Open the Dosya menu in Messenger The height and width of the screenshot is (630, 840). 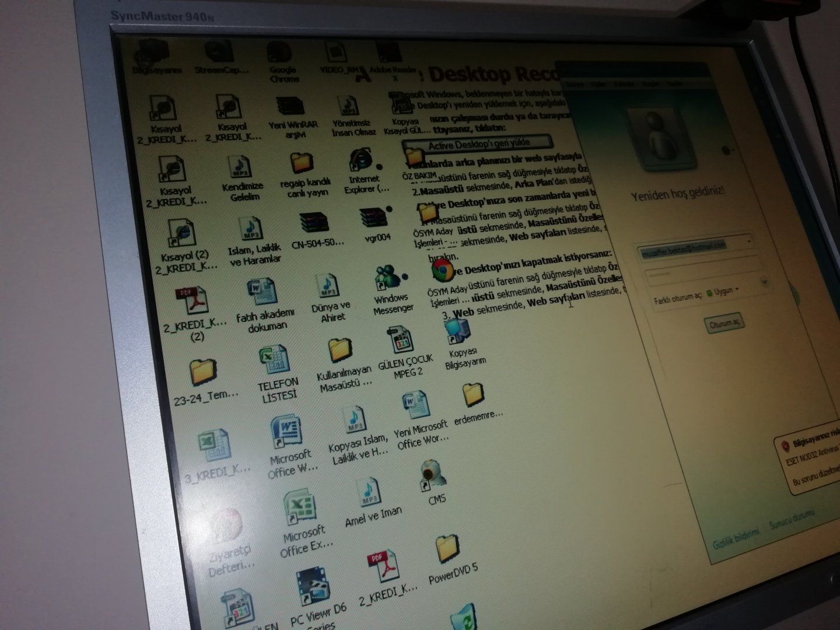tap(575, 85)
